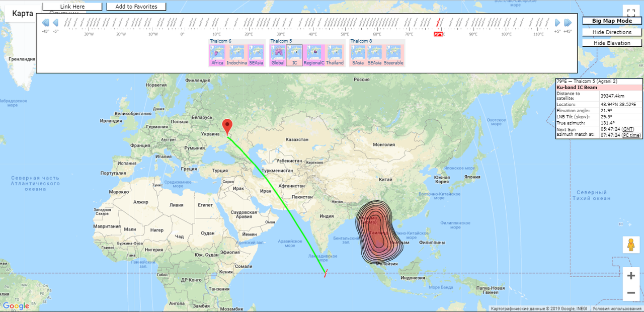
Task: Click the Thaicom IC beam footprint over Thailand
Action: [x=378, y=232]
